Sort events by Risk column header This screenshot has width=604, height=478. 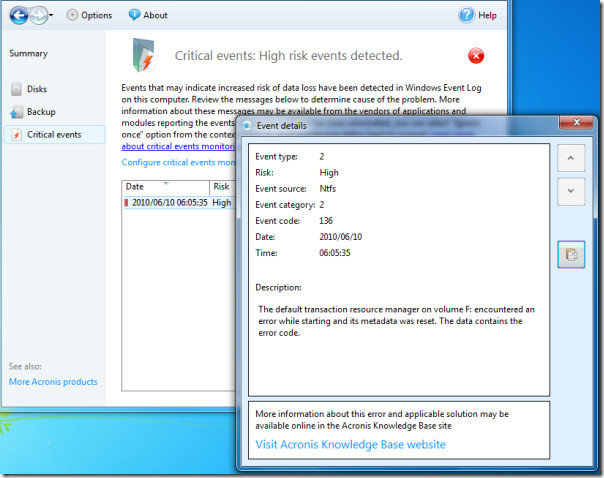click(x=222, y=187)
